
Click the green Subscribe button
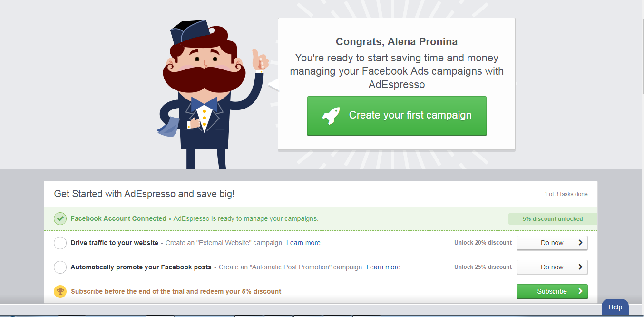point(552,291)
